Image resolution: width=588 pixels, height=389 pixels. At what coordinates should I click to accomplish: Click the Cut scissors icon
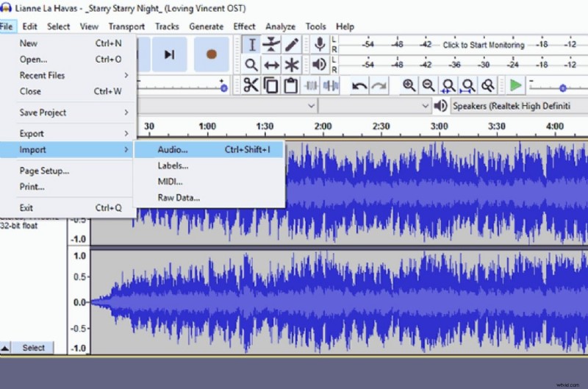coord(251,85)
